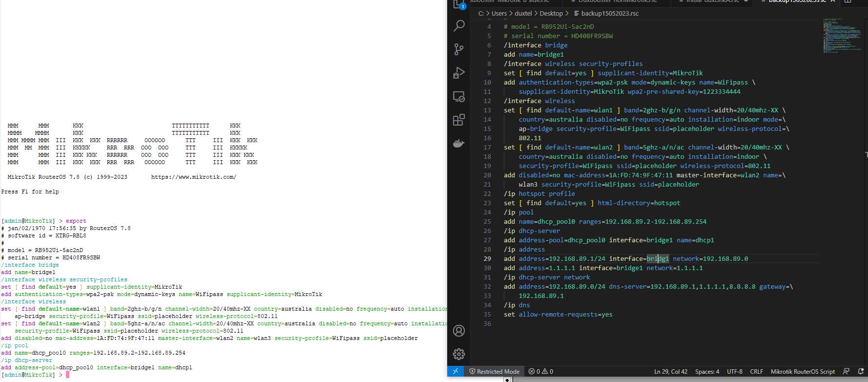This screenshot has width=868, height=382.
Task: Click 'export' command in terminal window
Action: click(76, 221)
